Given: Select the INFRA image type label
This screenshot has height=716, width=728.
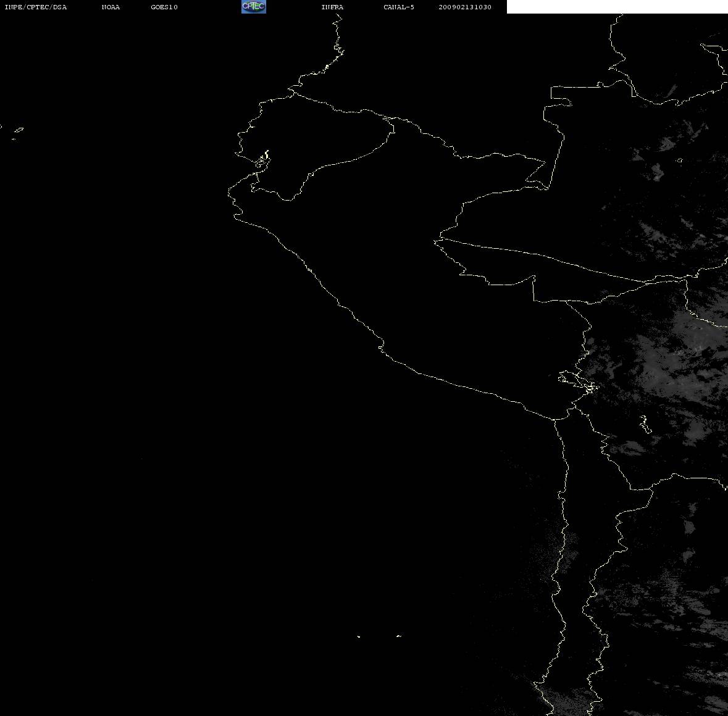Looking at the screenshot, I should pyautogui.click(x=332, y=7).
